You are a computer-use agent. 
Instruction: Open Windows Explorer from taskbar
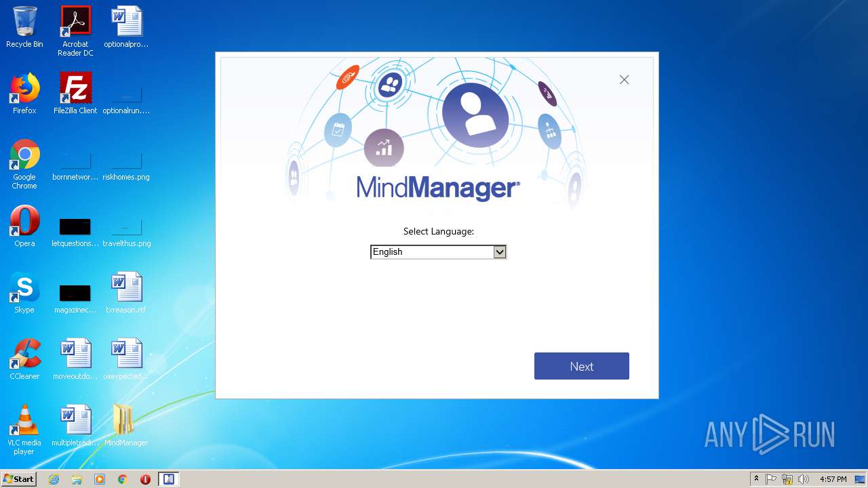(77, 479)
